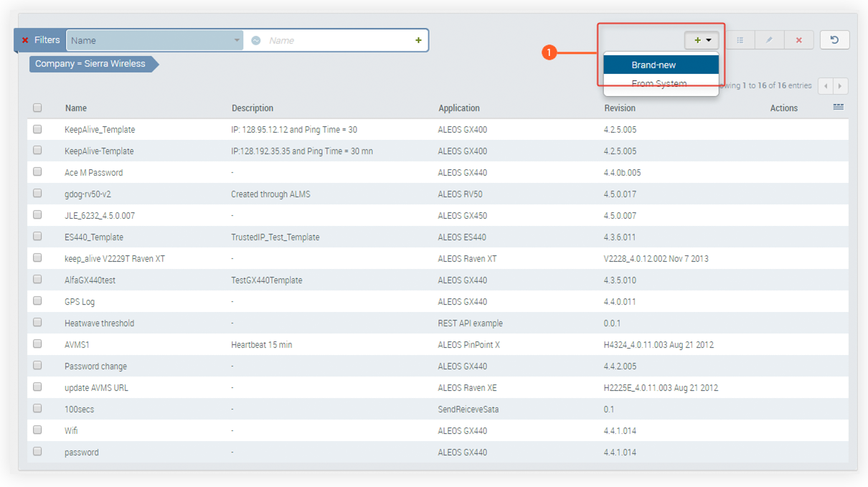Screen dimensions: 868x487
Task: Go to the previous page arrow
Action: point(826,85)
